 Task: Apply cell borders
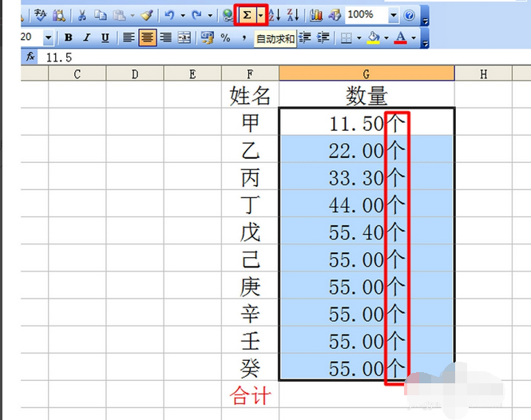pyautogui.click(x=346, y=38)
